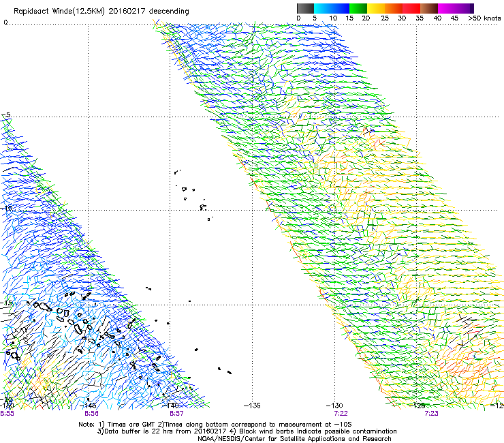Click the '0' latitude axis label

tap(5, 22)
